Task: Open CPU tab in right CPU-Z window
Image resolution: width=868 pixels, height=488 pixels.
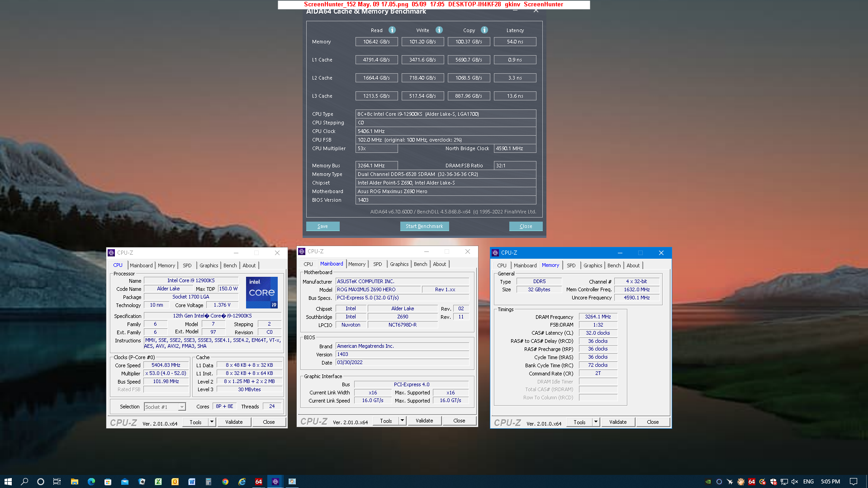Action: [x=502, y=265]
